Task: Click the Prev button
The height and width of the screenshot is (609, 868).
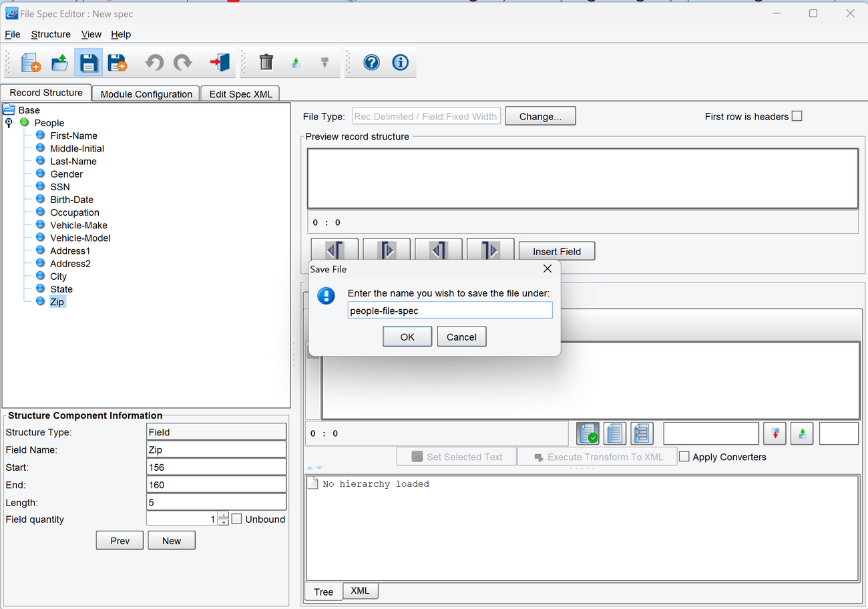Action: 120,540
